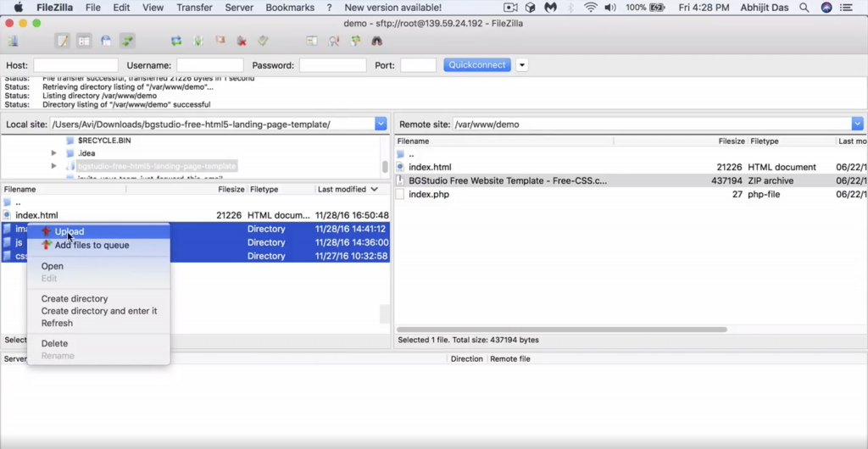Choose Upload from context menu
The width and height of the screenshot is (868, 449).
pos(98,231)
